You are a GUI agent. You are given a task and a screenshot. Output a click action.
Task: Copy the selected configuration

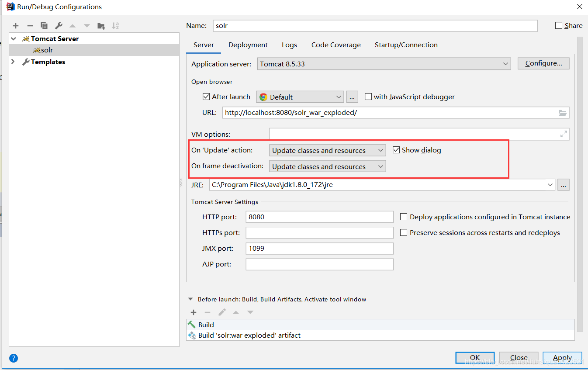point(44,26)
